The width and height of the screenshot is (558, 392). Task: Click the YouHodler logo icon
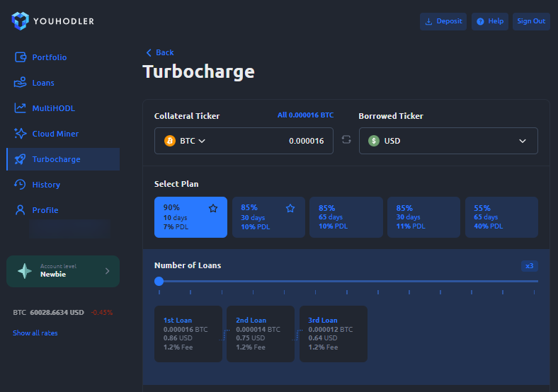tap(21, 21)
